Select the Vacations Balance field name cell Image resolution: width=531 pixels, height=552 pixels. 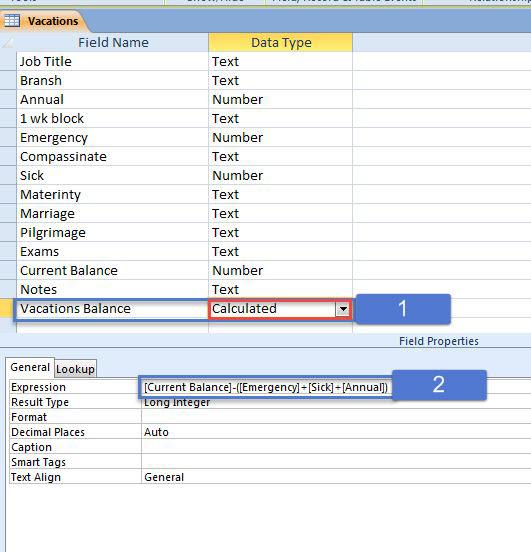coord(112,309)
